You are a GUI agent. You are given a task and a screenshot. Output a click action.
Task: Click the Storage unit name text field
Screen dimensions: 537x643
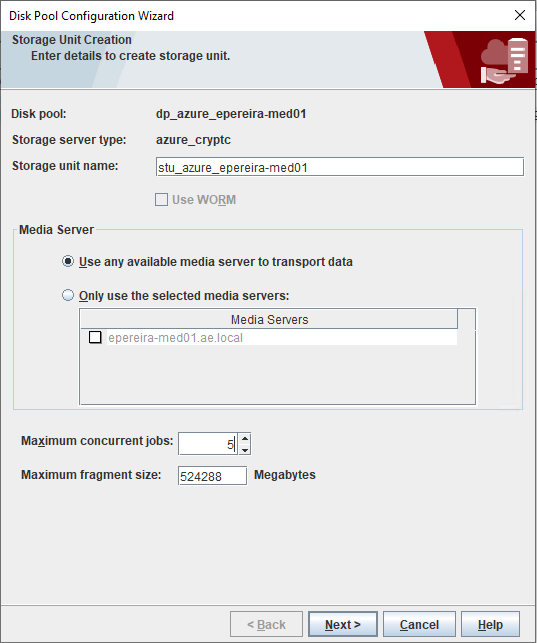[340, 167]
